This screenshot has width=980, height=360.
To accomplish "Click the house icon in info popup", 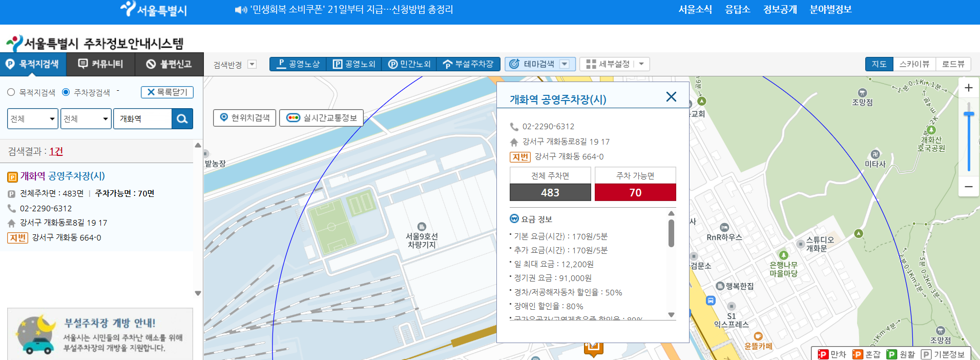I will [x=514, y=142].
